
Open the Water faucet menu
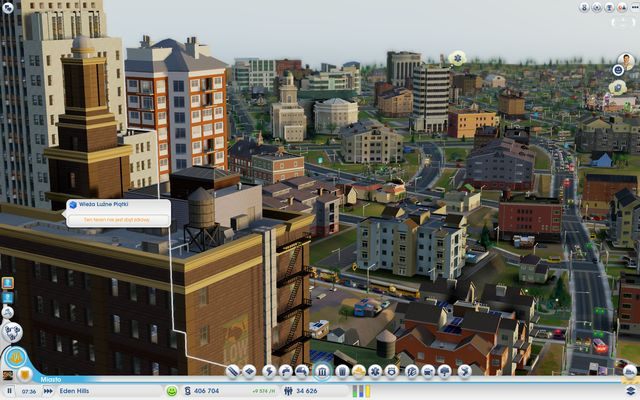click(286, 371)
